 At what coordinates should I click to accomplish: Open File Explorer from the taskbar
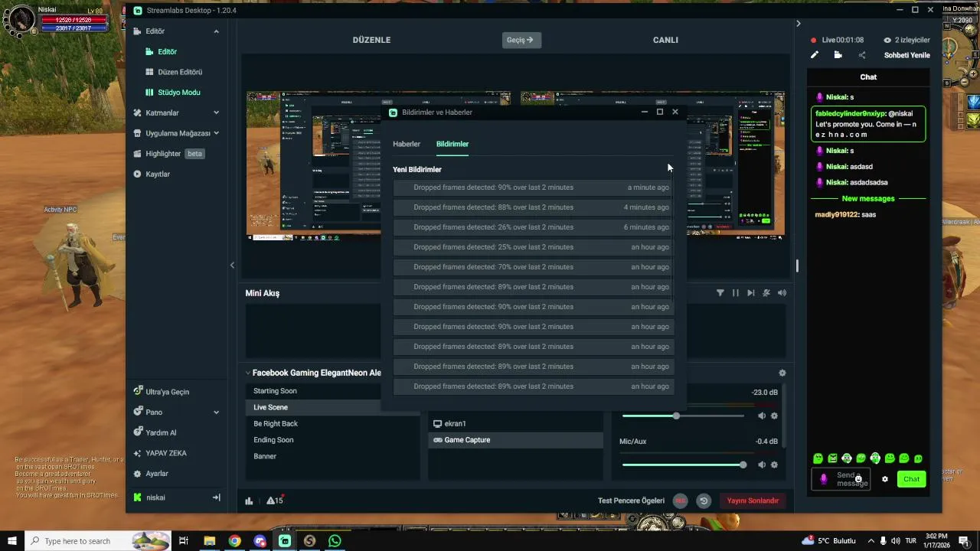tap(209, 541)
